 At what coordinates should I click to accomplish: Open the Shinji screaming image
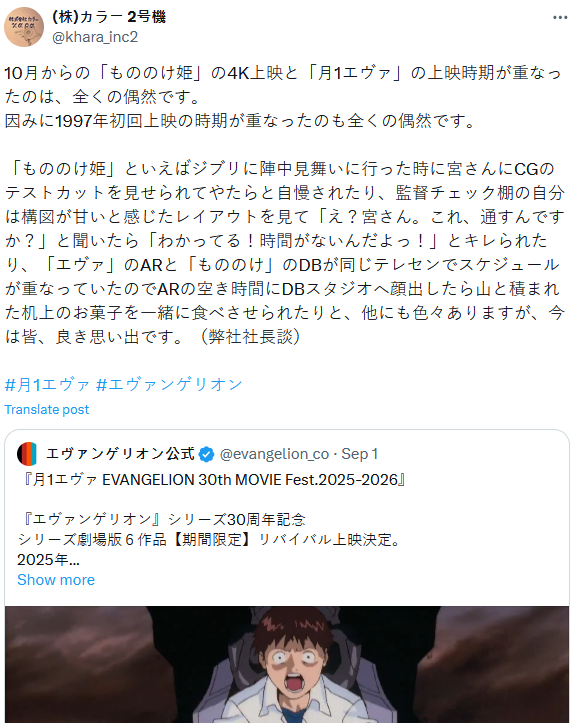coord(287,664)
